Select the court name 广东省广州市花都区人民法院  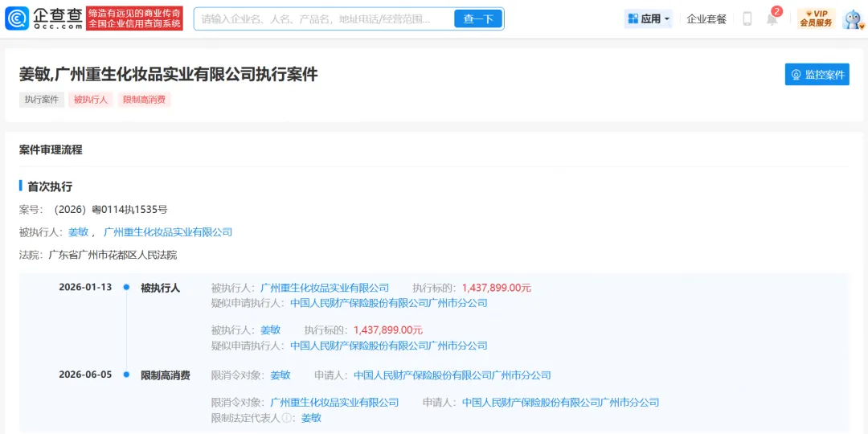click(113, 256)
